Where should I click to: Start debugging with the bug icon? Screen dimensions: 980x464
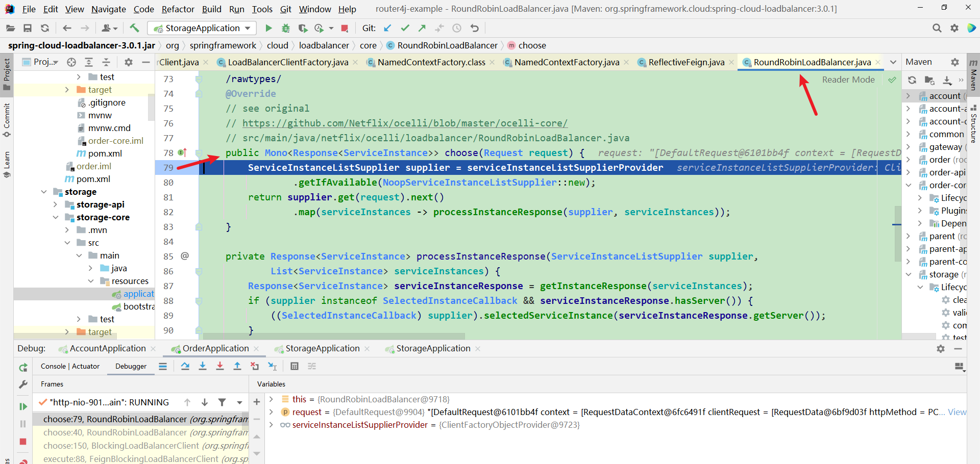[285, 28]
